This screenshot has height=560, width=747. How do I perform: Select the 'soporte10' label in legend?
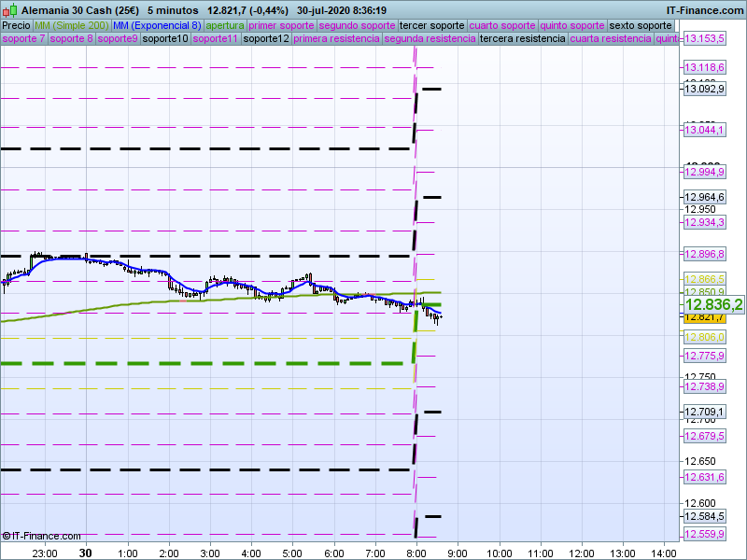(x=165, y=39)
